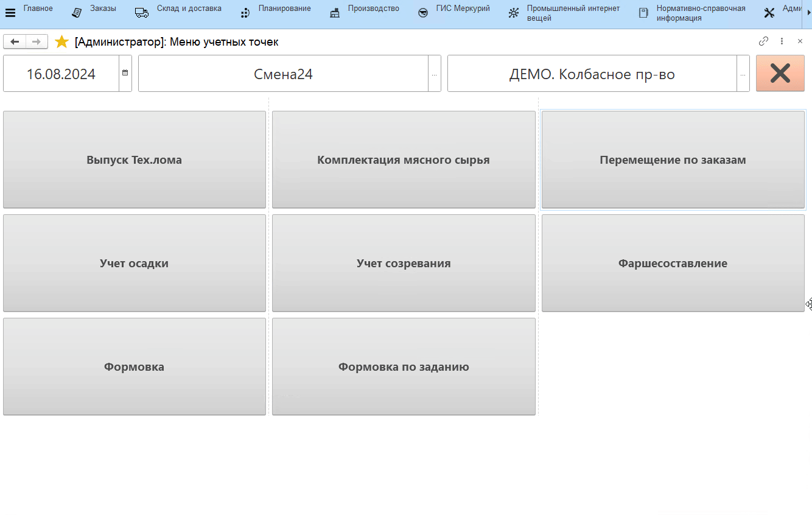The image size is (812, 515).
Task: Copy link via chain icon
Action: 763,41
